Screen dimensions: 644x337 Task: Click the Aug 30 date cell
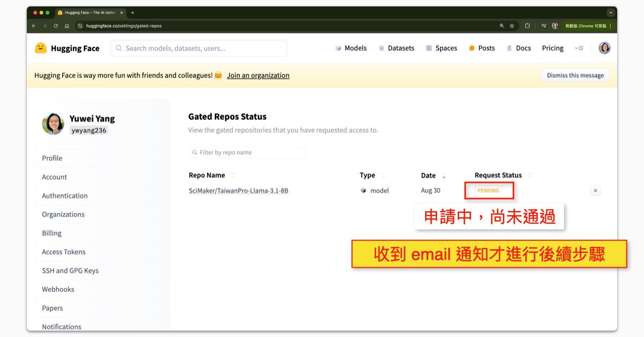coord(430,191)
